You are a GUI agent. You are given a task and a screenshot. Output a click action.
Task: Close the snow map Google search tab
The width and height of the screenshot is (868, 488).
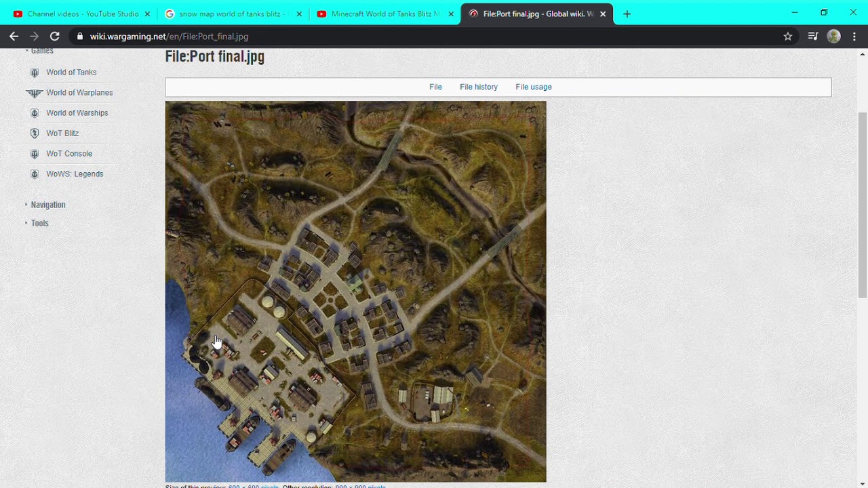pyautogui.click(x=299, y=14)
